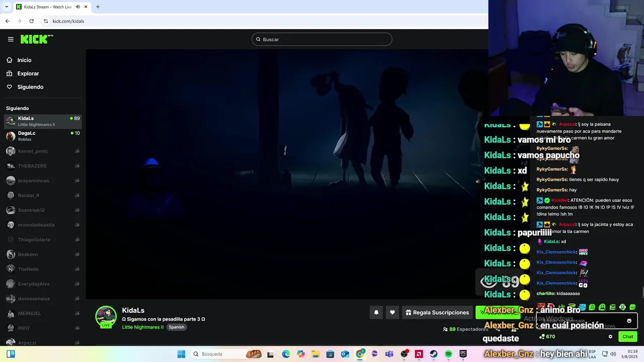Click the video player area
644x362 pixels.
pos(287,174)
